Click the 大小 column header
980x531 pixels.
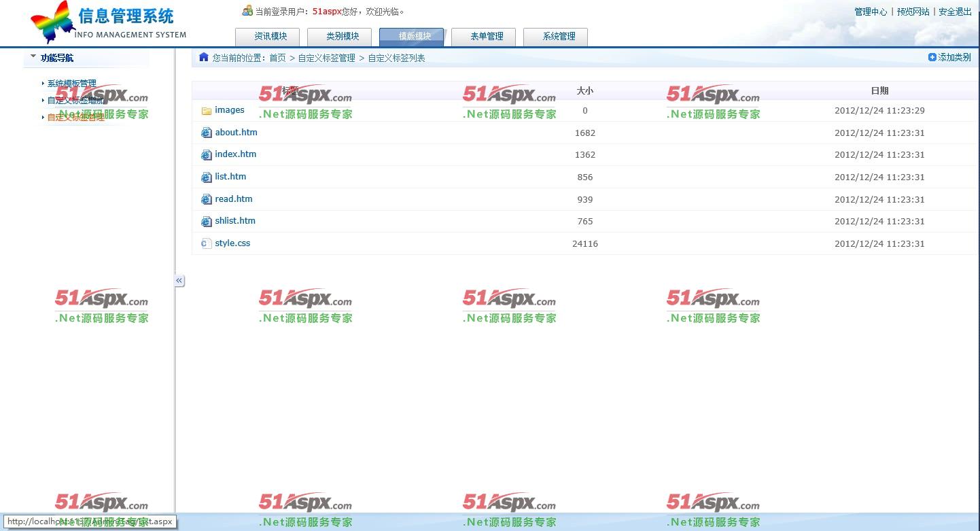tap(585, 90)
